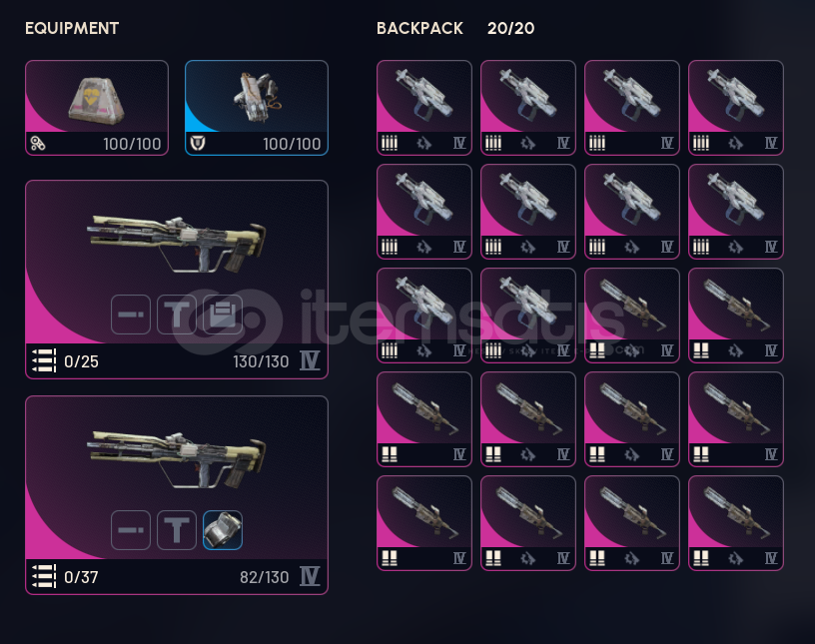Click the tier IV badge on 130/130 weapon

(310, 360)
